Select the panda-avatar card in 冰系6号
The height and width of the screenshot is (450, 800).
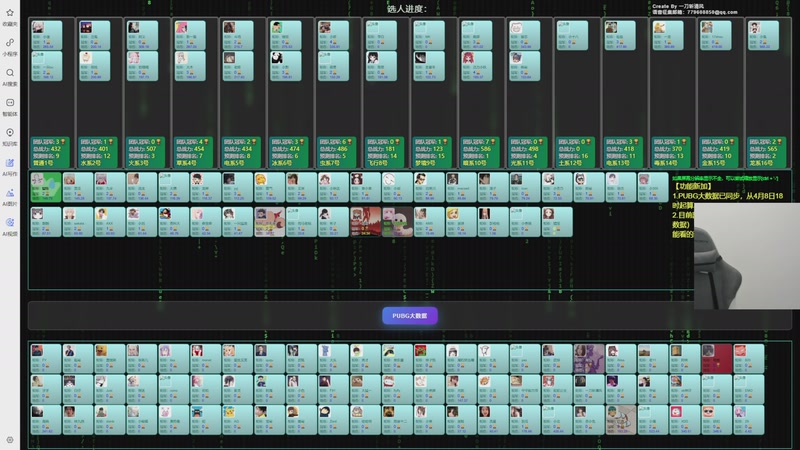(x=286, y=66)
